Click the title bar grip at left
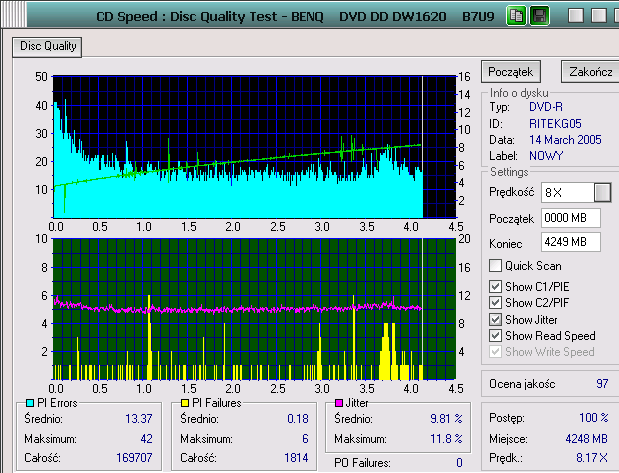This screenshot has height=473, width=619. (x=14, y=16)
